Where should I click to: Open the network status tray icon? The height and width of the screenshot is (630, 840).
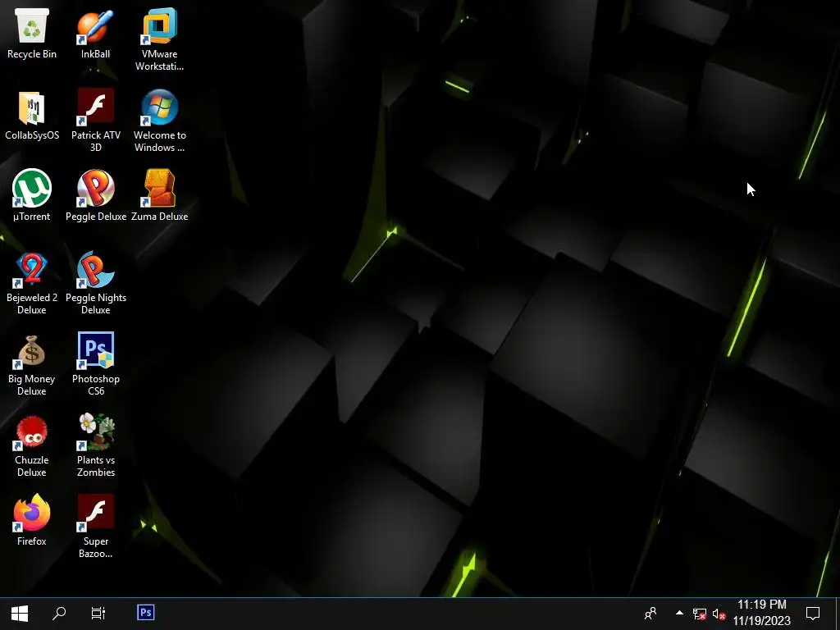pyautogui.click(x=699, y=614)
